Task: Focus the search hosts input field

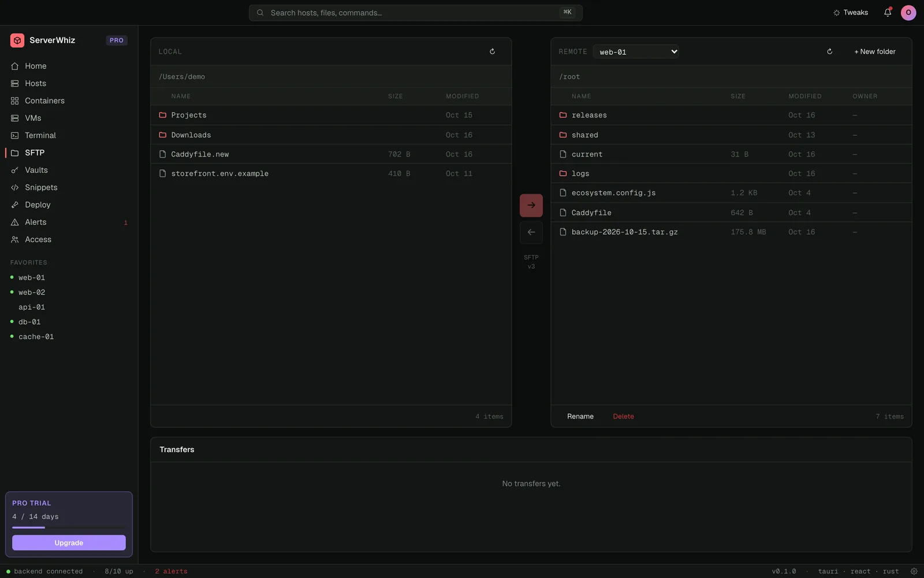Action: point(415,13)
